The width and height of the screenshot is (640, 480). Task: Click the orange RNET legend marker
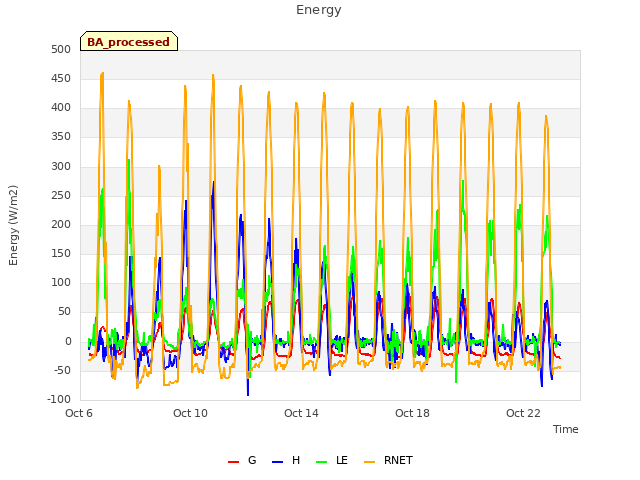[x=369, y=462]
